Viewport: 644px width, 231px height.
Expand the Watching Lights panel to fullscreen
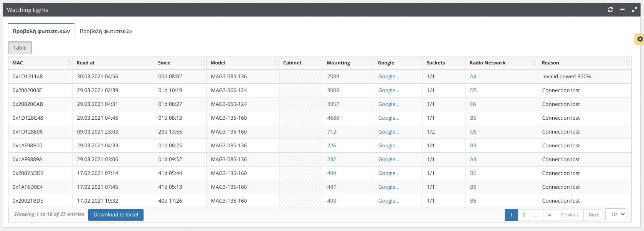[634, 10]
